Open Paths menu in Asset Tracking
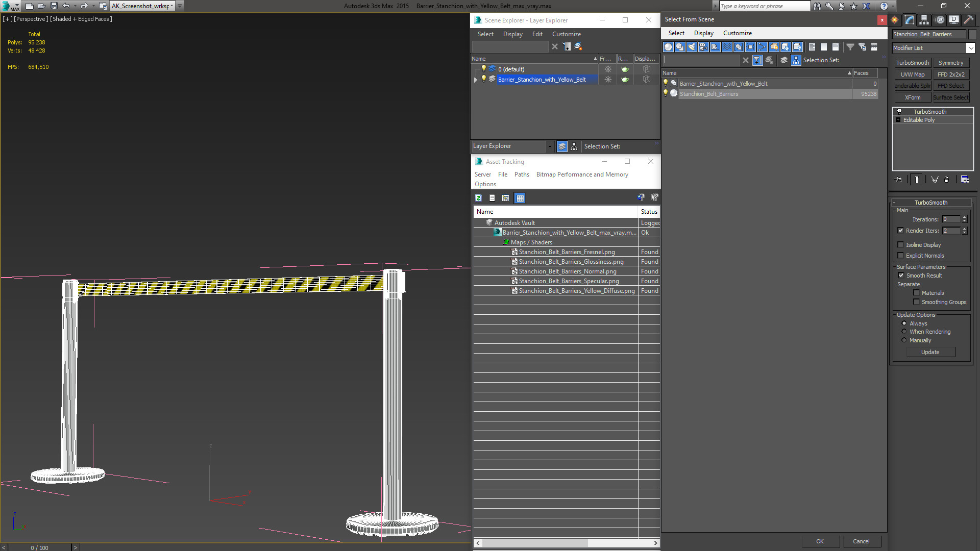The image size is (980, 551). tap(522, 174)
